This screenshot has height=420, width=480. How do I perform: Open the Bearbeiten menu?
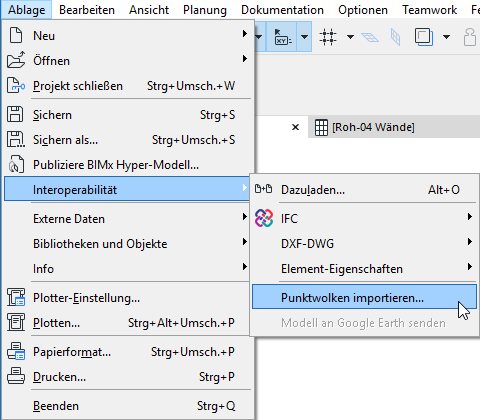(x=87, y=10)
